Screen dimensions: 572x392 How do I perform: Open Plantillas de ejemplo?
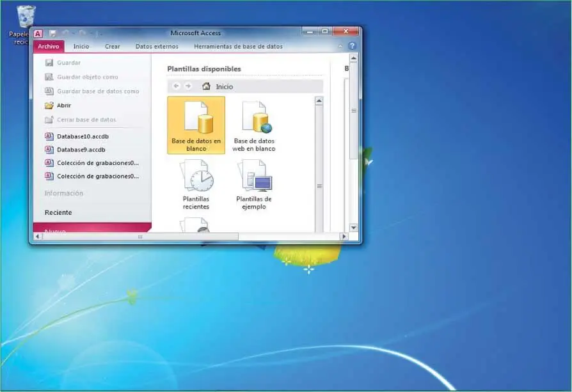(x=254, y=185)
